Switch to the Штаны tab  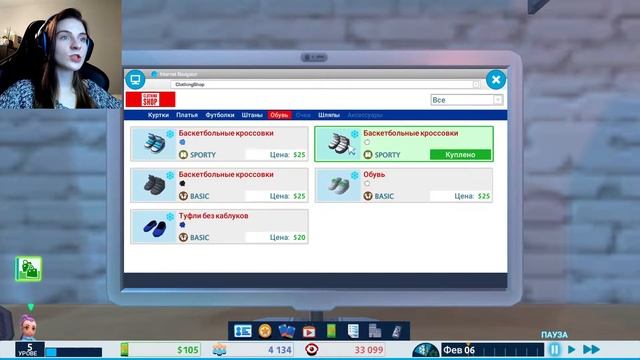point(252,115)
